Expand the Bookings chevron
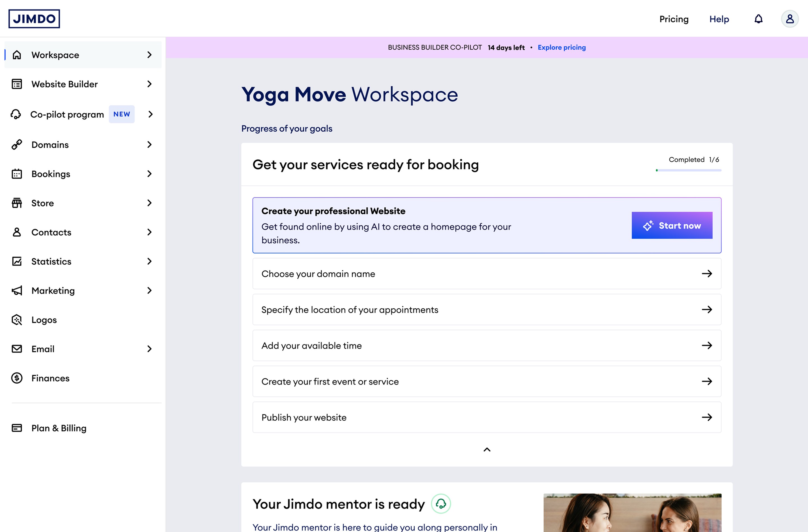The height and width of the screenshot is (532, 808). point(149,173)
